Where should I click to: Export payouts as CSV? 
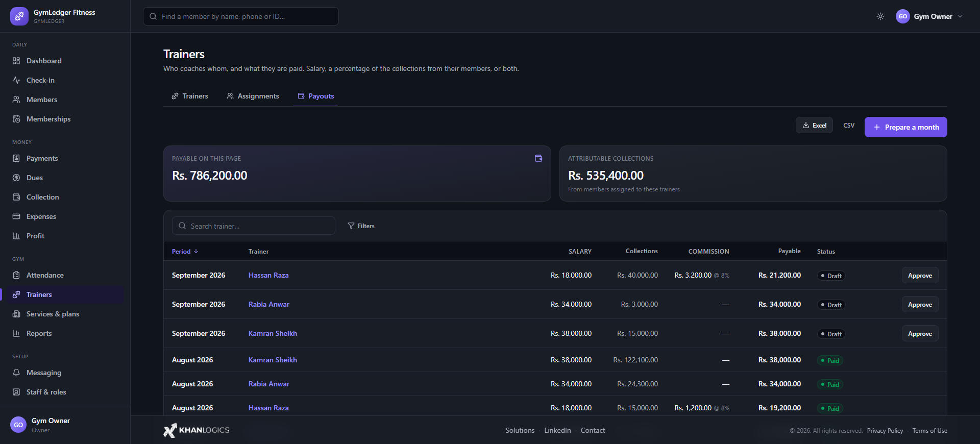coord(849,125)
